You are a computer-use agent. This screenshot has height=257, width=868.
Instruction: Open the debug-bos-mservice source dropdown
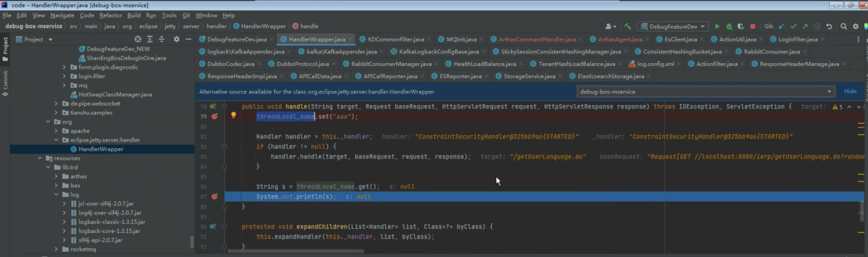point(705,91)
